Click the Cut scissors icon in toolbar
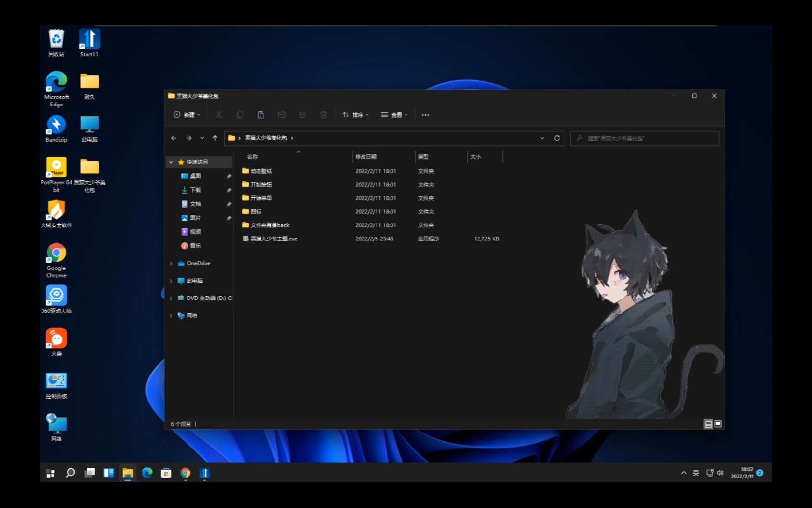This screenshot has height=508, width=812. (x=219, y=115)
